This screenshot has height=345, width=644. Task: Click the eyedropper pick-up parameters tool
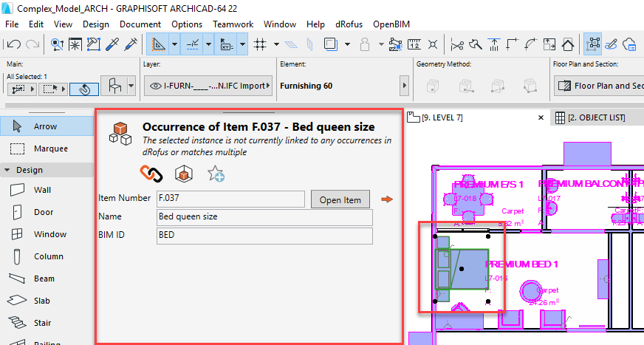click(113, 44)
